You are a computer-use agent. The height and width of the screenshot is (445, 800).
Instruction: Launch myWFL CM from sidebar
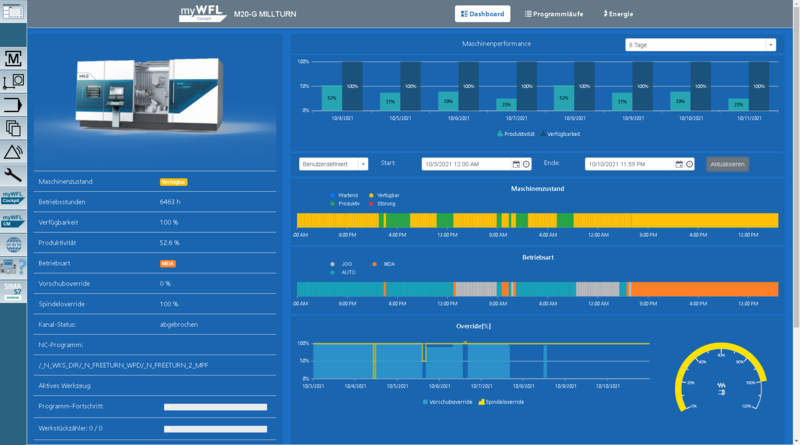13,221
